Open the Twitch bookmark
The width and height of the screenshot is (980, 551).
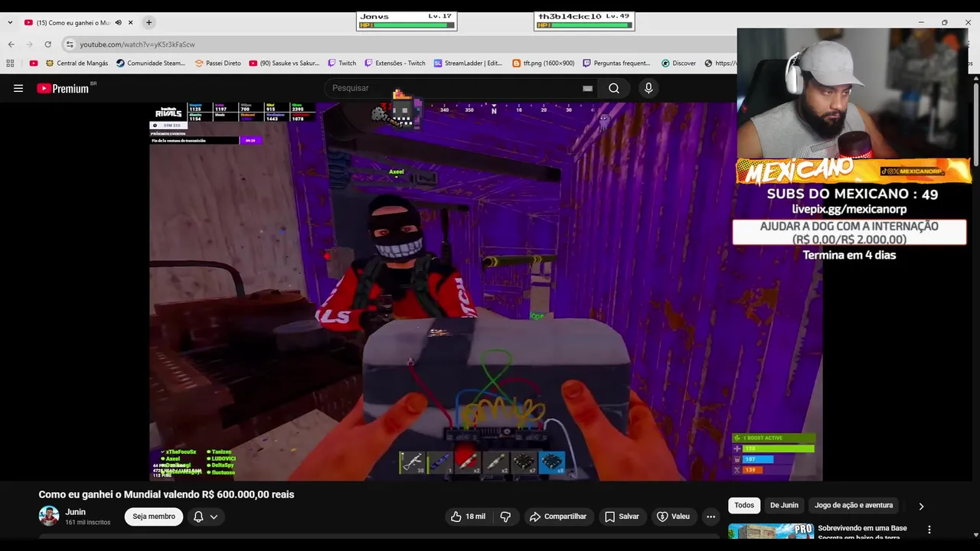(x=341, y=64)
